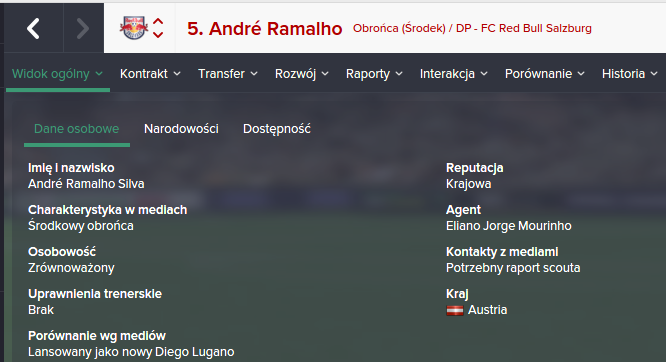Screen dimensions: 666x362
Task: Switch to the Narodowości tab
Action: pyautogui.click(x=181, y=129)
